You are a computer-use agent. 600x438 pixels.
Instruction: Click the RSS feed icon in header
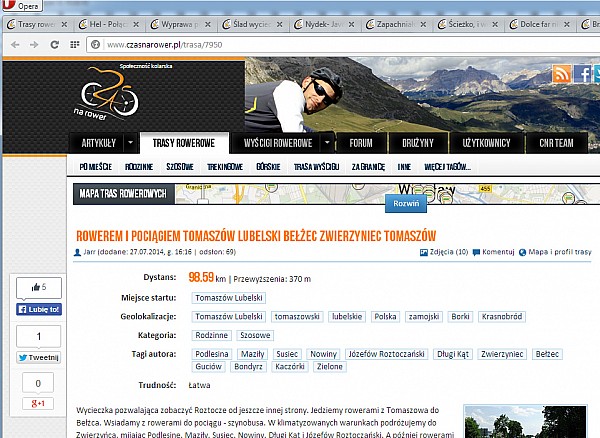tap(561, 73)
